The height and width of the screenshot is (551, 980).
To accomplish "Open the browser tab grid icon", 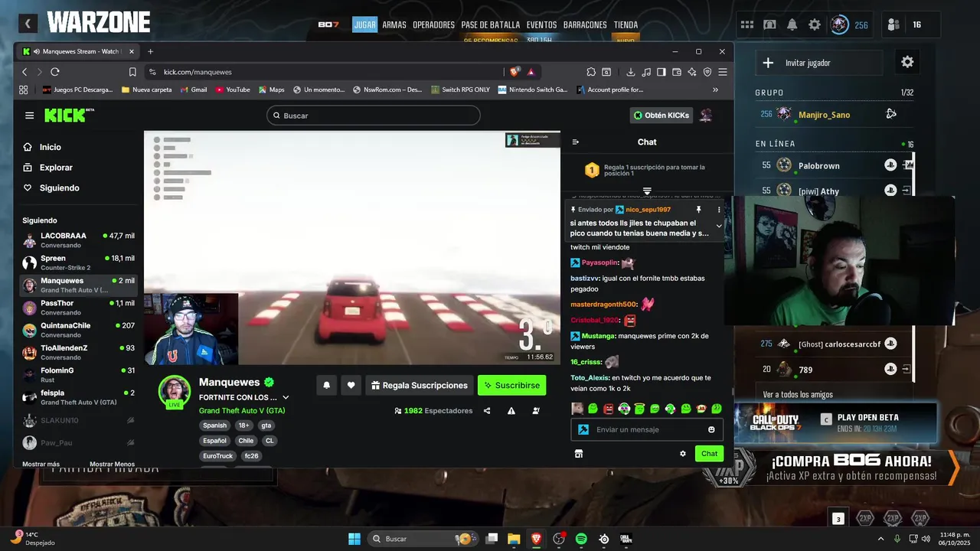I will (x=23, y=90).
